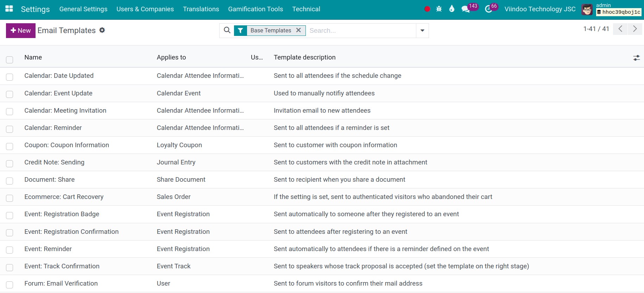Viewport: 644px width, 293px height.
Task: Check the Document: Share row
Action: coord(10,181)
